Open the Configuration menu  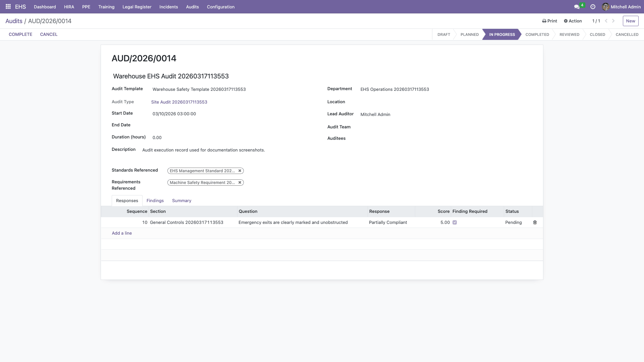point(220,7)
